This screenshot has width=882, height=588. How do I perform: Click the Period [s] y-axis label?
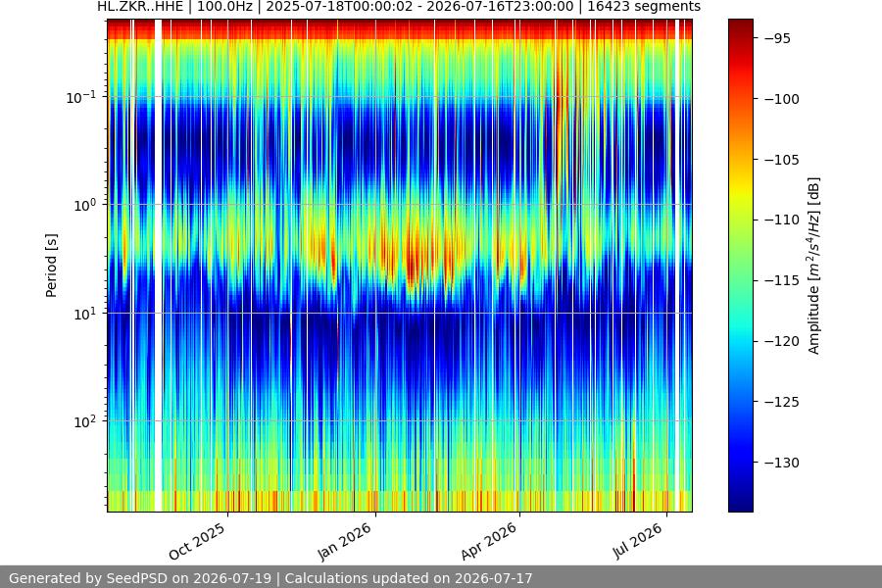[51, 266]
